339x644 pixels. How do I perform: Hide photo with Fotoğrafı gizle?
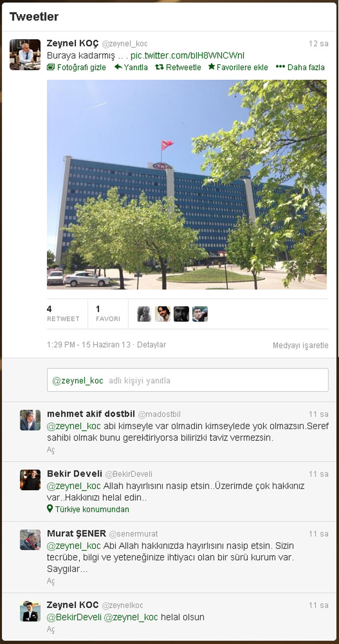pyautogui.click(x=77, y=67)
